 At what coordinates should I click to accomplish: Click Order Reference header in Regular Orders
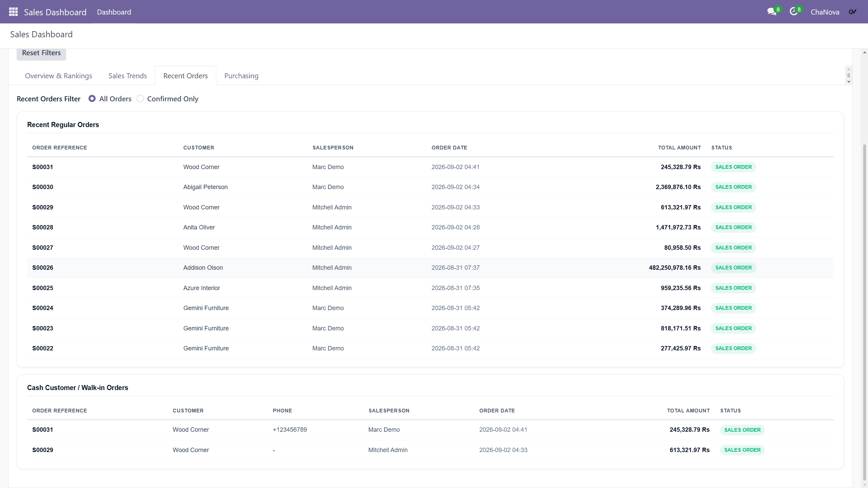59,148
